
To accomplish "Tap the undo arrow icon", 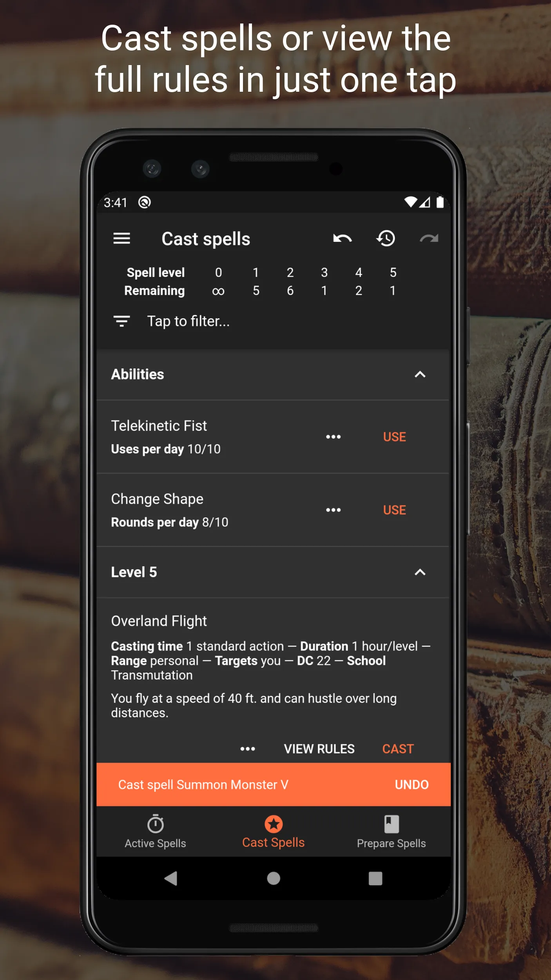I will tap(342, 238).
